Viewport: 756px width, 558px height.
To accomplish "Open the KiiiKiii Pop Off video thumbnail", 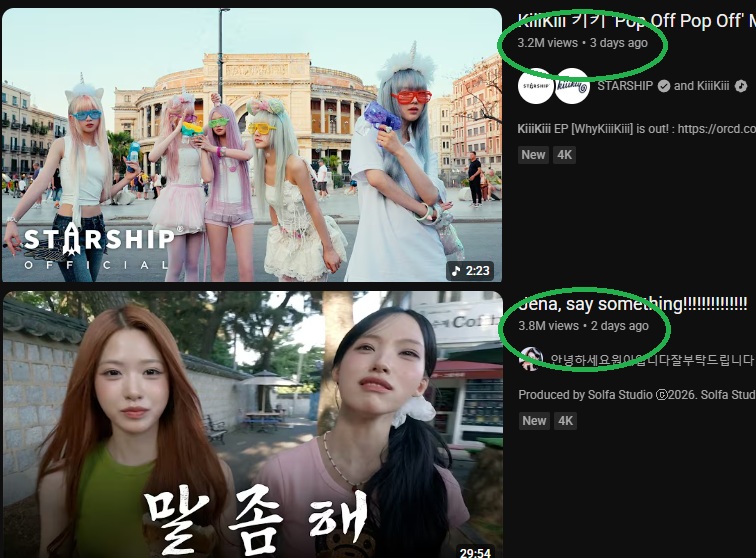I will 252,145.
